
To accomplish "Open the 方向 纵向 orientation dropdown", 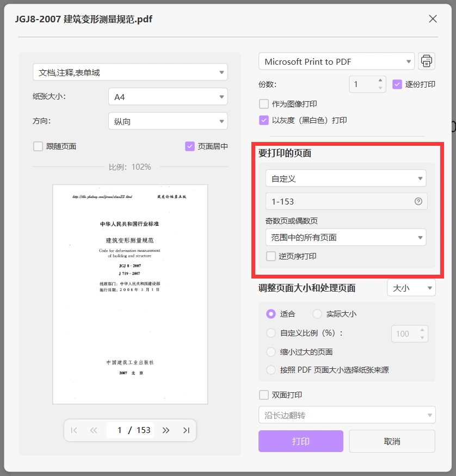I will (x=168, y=121).
